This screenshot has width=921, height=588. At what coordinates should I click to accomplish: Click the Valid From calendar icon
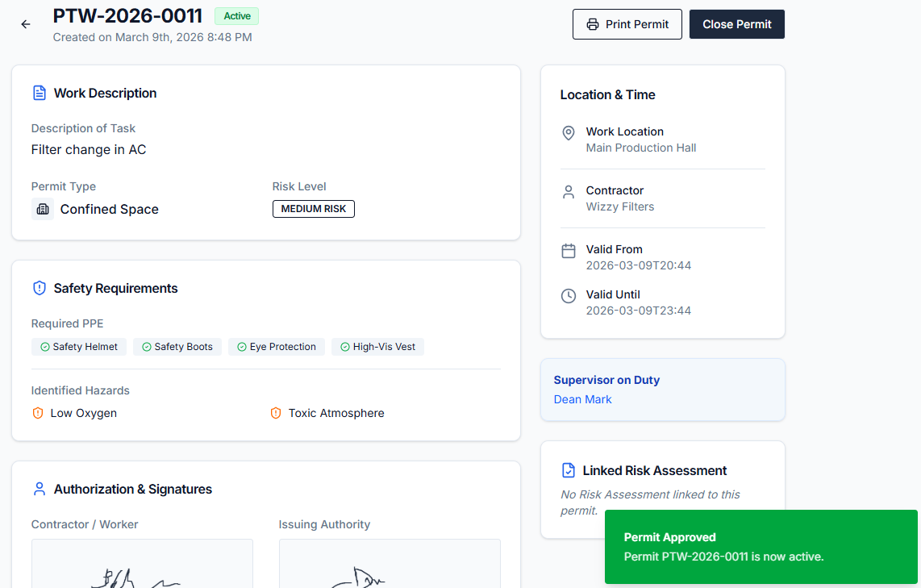[569, 251]
